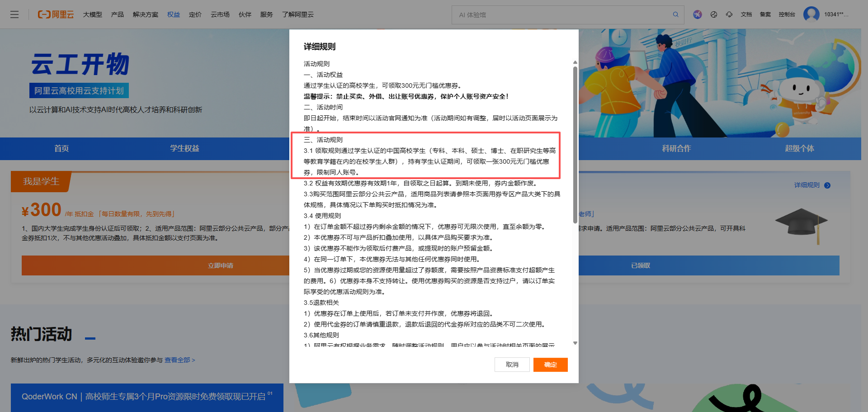Image resolution: width=868 pixels, height=412 pixels.
Task: Click the 3.5退款相关 heading text
Action: [321, 303]
